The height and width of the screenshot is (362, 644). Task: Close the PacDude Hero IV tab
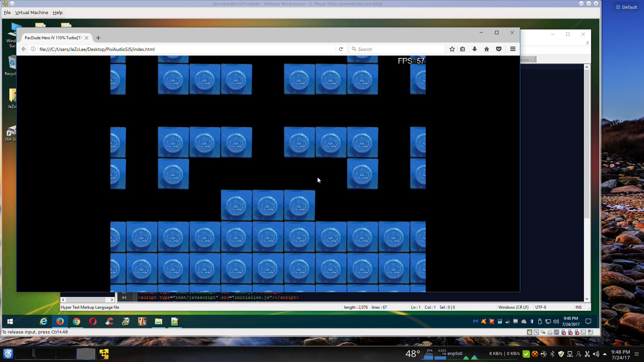(87, 38)
